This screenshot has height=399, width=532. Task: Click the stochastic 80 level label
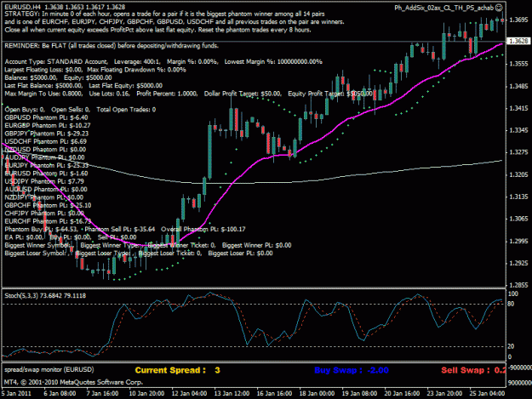[x=511, y=304]
